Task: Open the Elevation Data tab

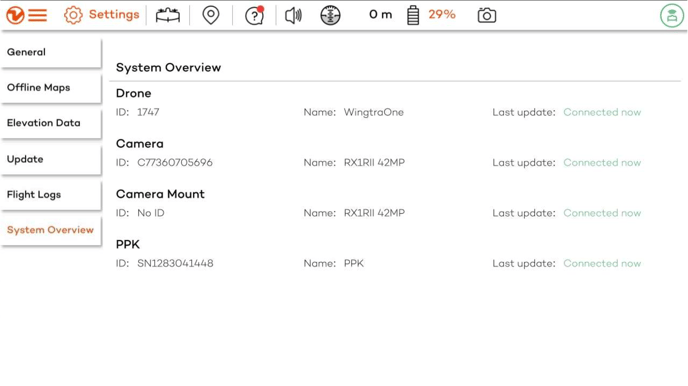Action: [51, 123]
